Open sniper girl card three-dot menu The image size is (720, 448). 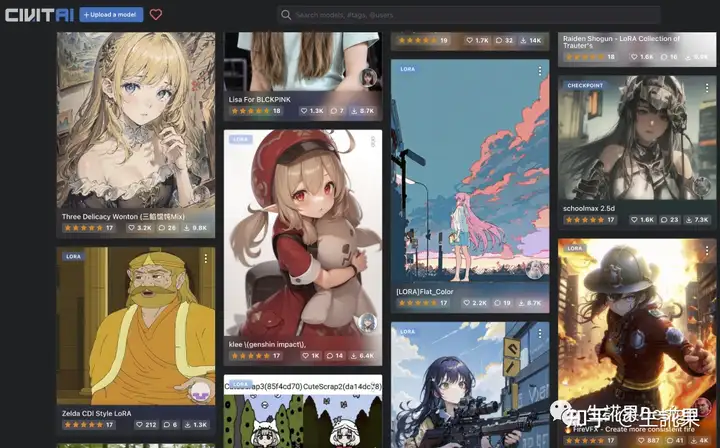(x=540, y=334)
